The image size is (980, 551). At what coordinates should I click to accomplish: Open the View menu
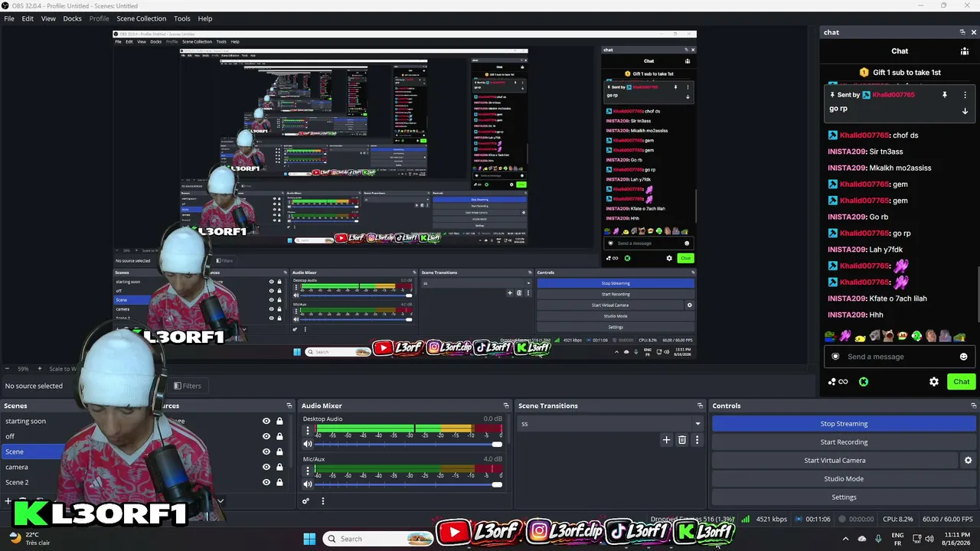(x=48, y=18)
